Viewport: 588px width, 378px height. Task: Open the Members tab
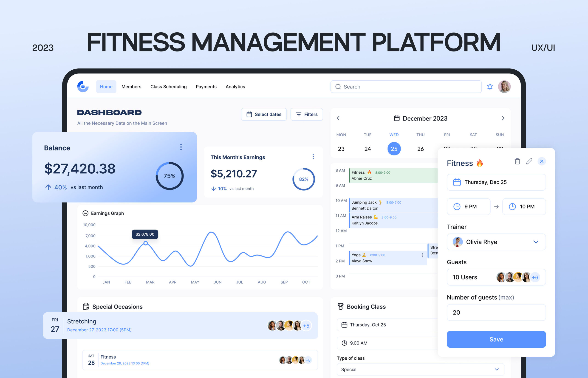click(131, 87)
